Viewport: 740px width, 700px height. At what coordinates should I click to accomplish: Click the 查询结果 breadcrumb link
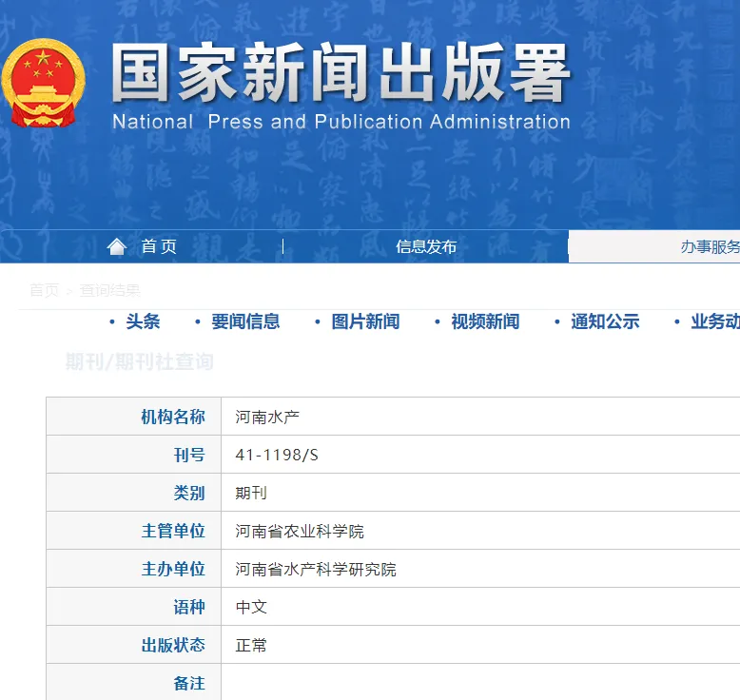coord(110,290)
